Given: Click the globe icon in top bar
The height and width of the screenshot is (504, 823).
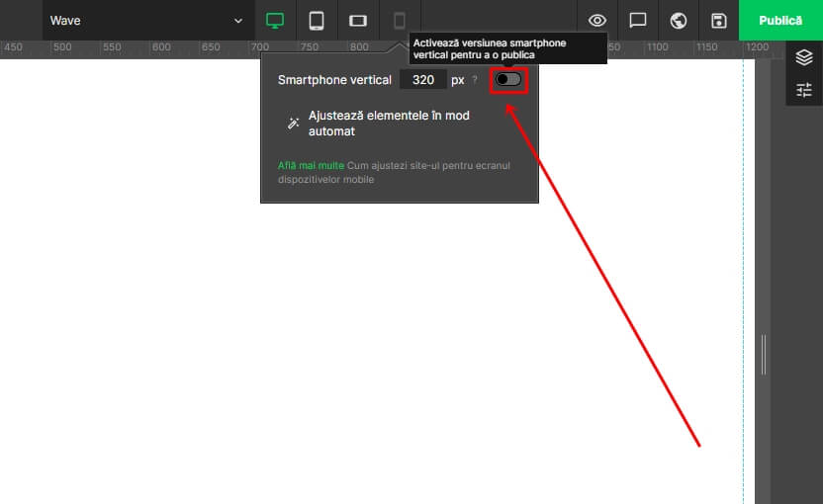Looking at the screenshot, I should coord(679,21).
